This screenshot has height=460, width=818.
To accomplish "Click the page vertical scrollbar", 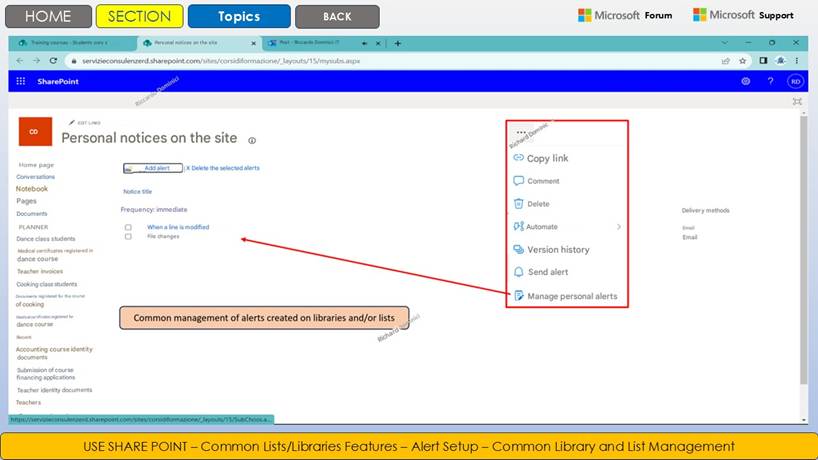I will coord(803,250).
